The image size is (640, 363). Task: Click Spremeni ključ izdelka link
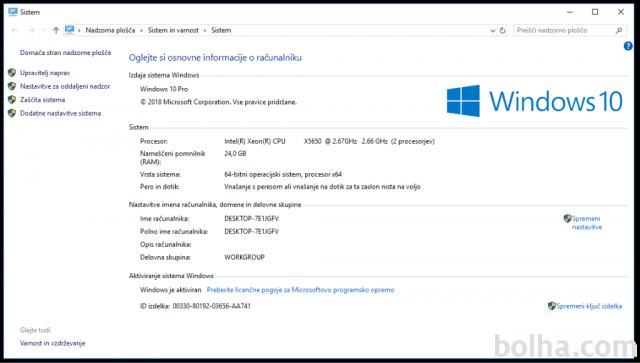click(x=589, y=306)
